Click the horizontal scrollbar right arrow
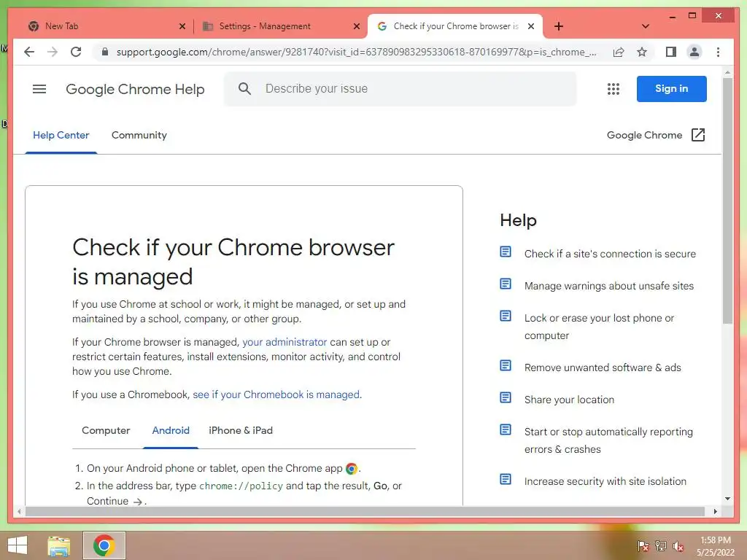This screenshot has width=747, height=560. pyautogui.click(x=715, y=511)
